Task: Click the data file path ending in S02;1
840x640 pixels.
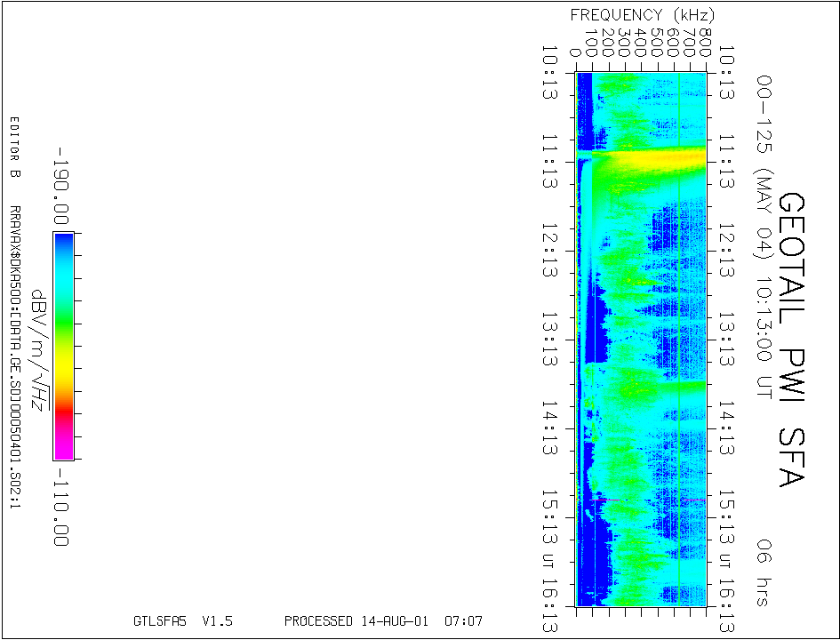Action: point(14,360)
